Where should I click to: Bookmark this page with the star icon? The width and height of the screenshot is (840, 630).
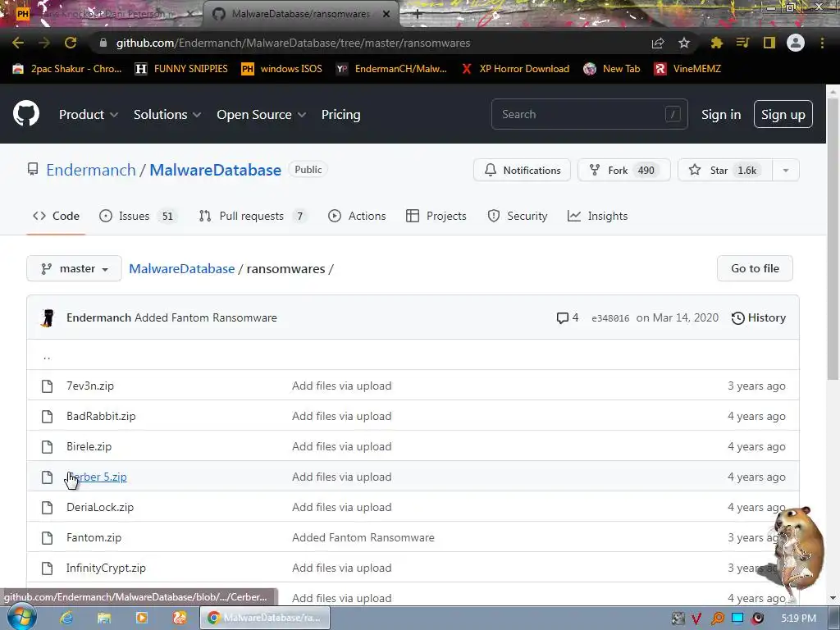click(684, 43)
